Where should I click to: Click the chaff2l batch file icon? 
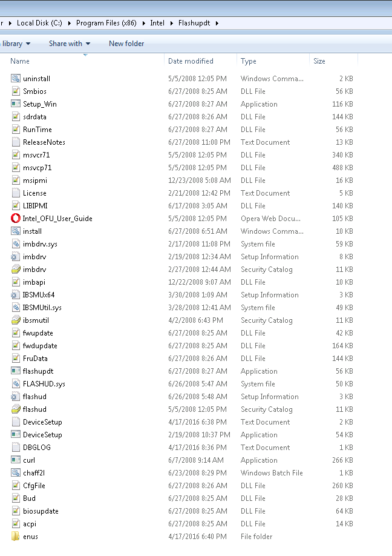click(x=16, y=473)
